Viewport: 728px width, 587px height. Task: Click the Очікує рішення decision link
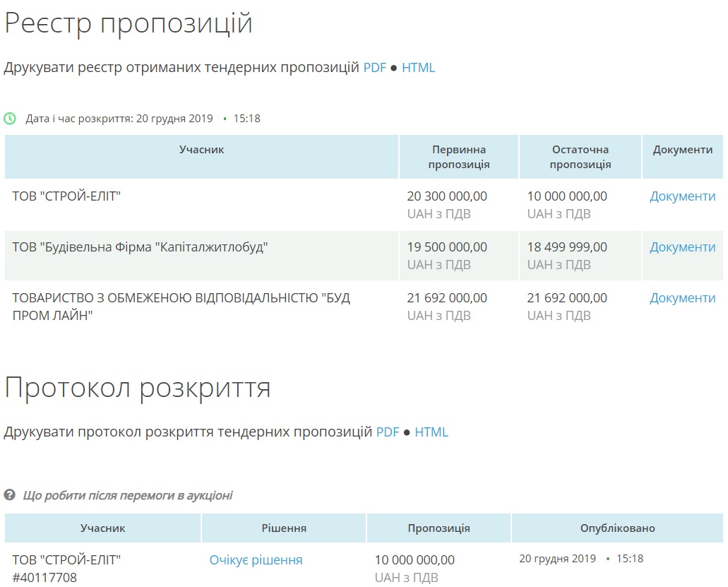tap(256, 560)
